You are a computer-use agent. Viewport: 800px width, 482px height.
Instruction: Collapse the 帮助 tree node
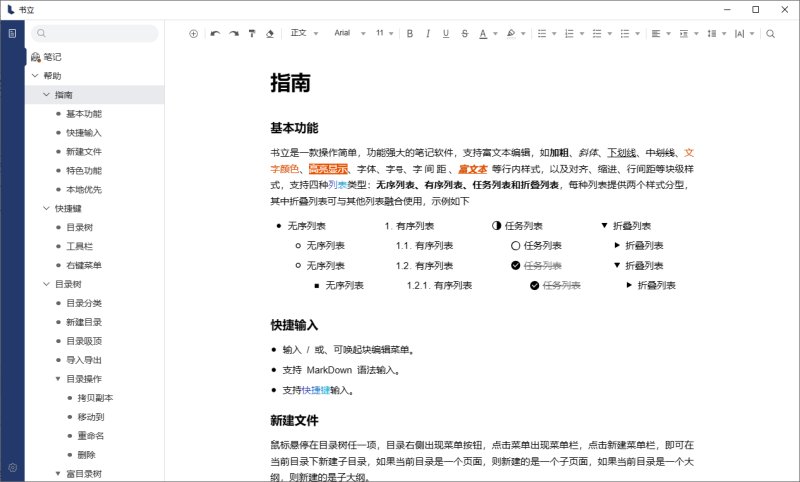[x=35, y=75]
